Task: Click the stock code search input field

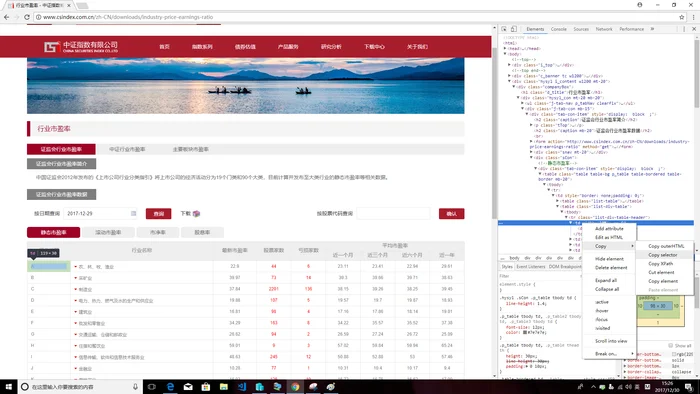Action: pyautogui.click(x=393, y=214)
